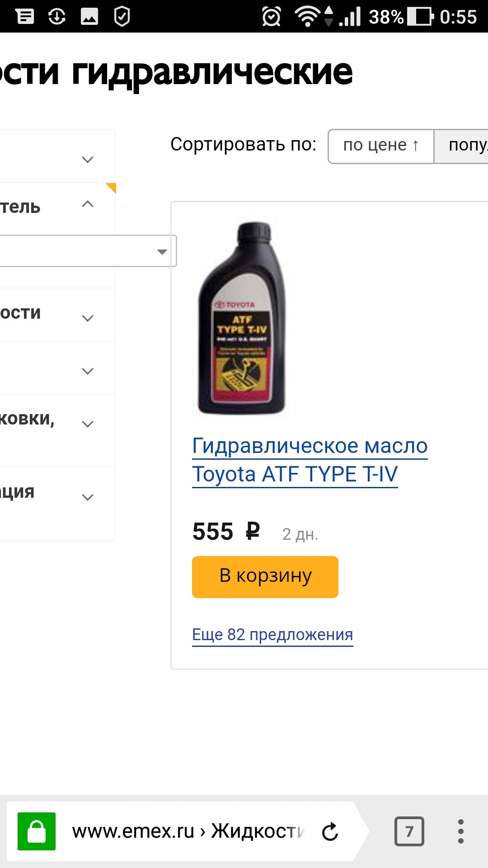The height and width of the screenshot is (868, 488).
Task: Tap the green secure padlock icon
Action: pyautogui.click(x=36, y=831)
